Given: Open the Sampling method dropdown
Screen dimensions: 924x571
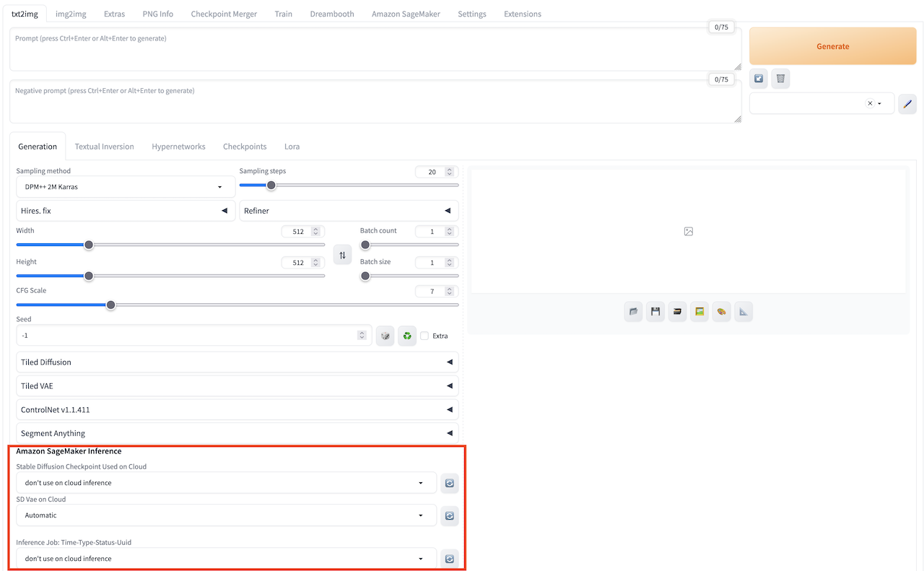Looking at the screenshot, I should [125, 187].
